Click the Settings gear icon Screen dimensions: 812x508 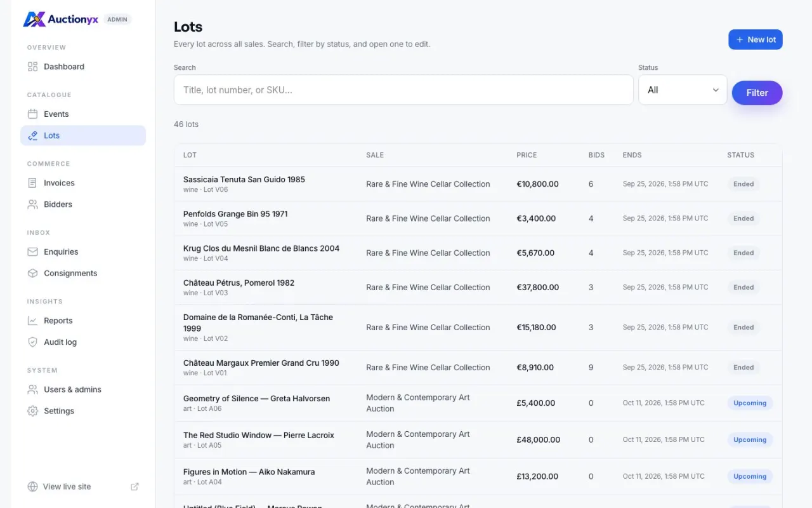coord(33,411)
